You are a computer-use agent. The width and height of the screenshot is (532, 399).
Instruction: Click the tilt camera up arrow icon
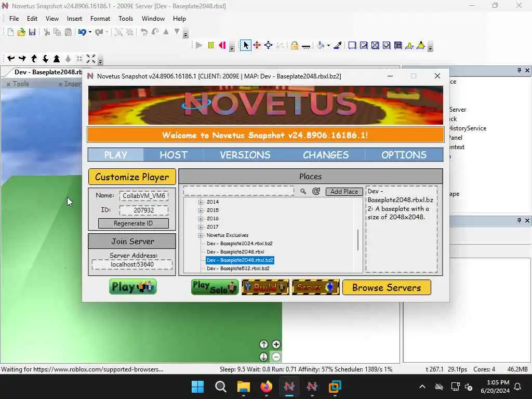34,59
